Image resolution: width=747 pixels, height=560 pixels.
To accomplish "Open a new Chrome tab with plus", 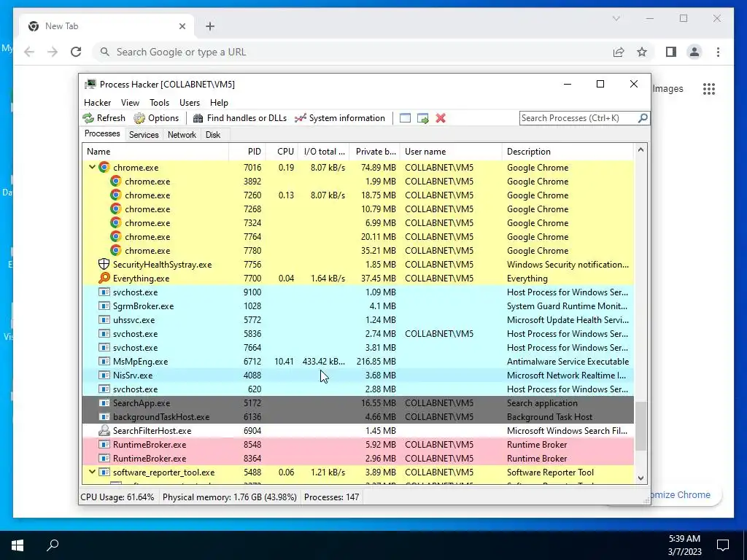I will [x=210, y=26].
